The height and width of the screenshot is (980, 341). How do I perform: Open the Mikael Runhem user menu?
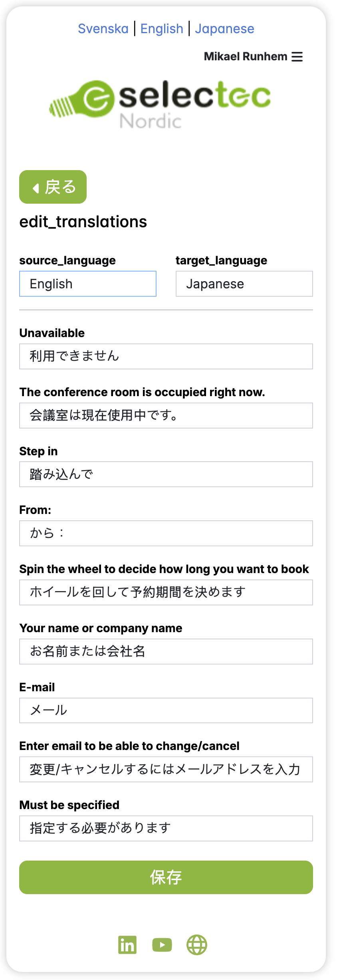[246, 57]
